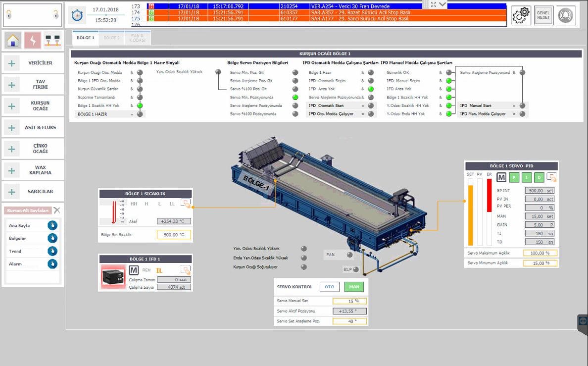Screen dimensions: 588x366
Task: Click the red lightning bolt icon
Action: [x=33, y=40]
